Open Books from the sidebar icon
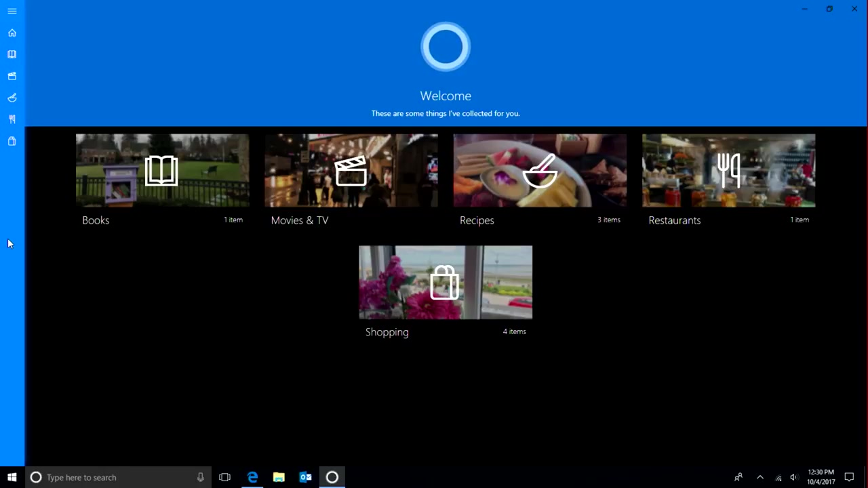 (12, 54)
